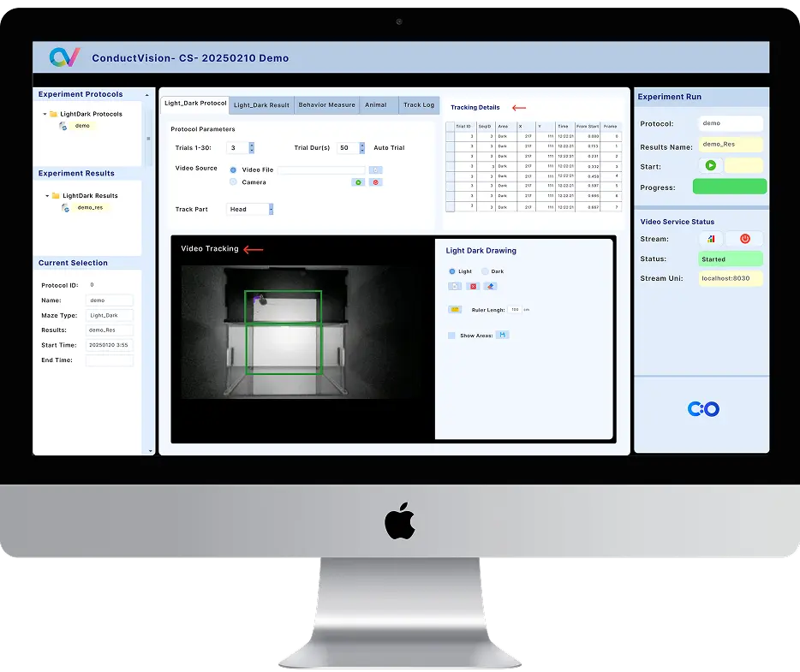800x672 pixels.
Task: Select the eraser icon in Light Dark Drawing
Action: click(491, 286)
